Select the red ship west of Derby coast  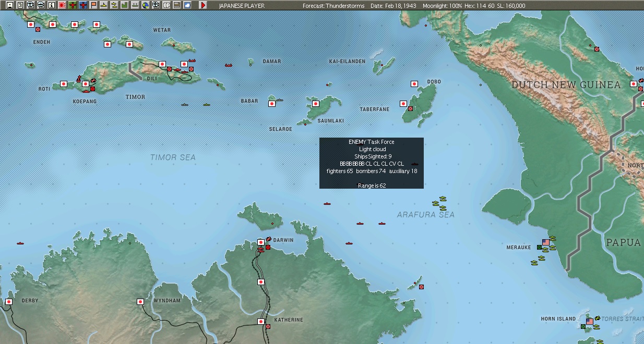(x=20, y=243)
